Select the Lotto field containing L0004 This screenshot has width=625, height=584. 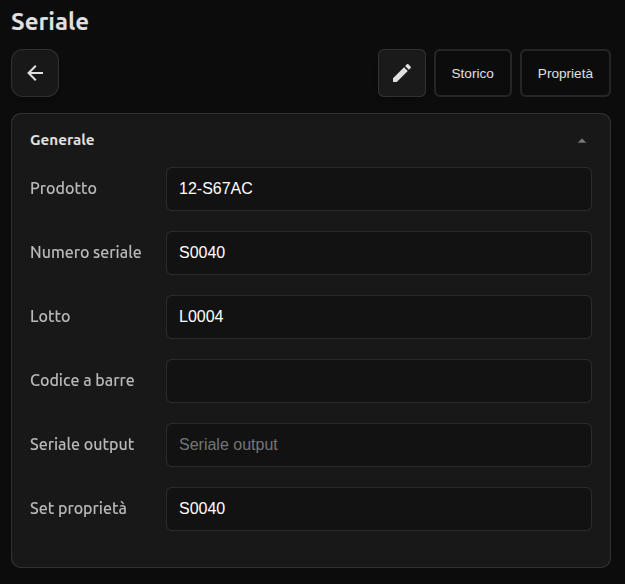tap(378, 317)
